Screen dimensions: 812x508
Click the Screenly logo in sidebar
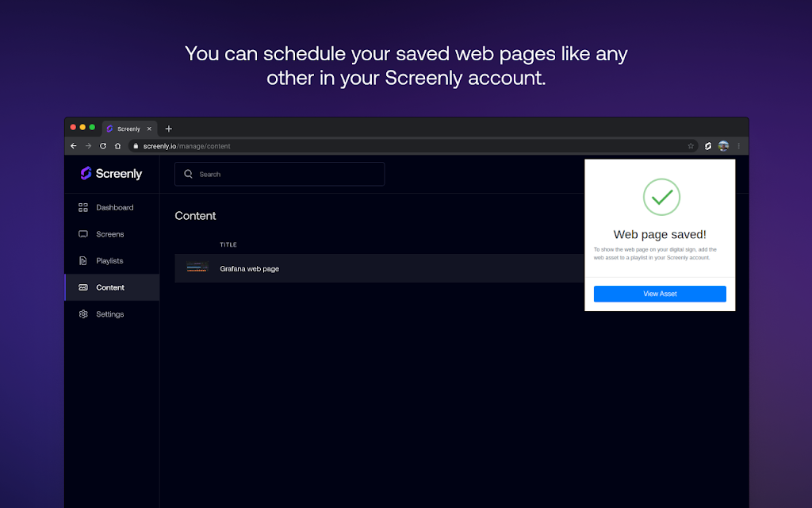tap(111, 173)
